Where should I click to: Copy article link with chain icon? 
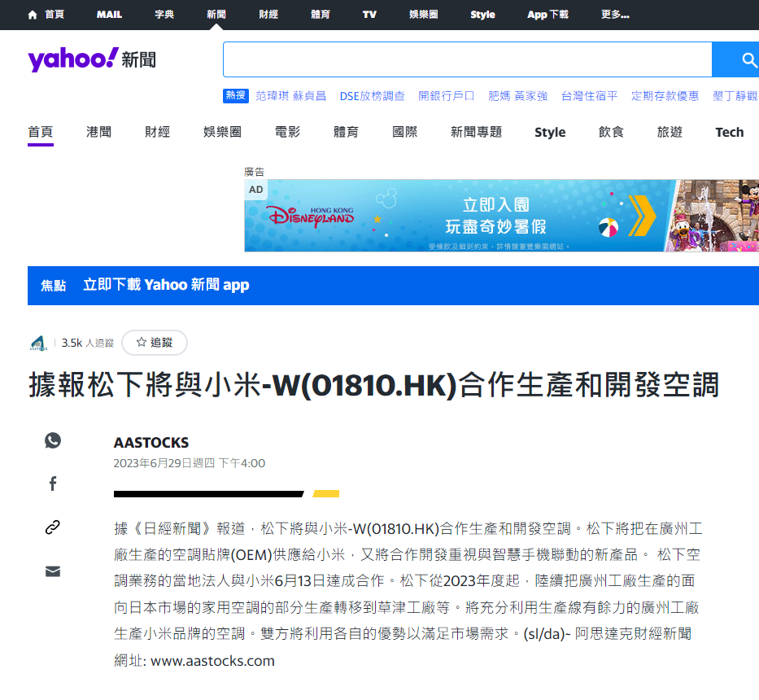point(53,527)
